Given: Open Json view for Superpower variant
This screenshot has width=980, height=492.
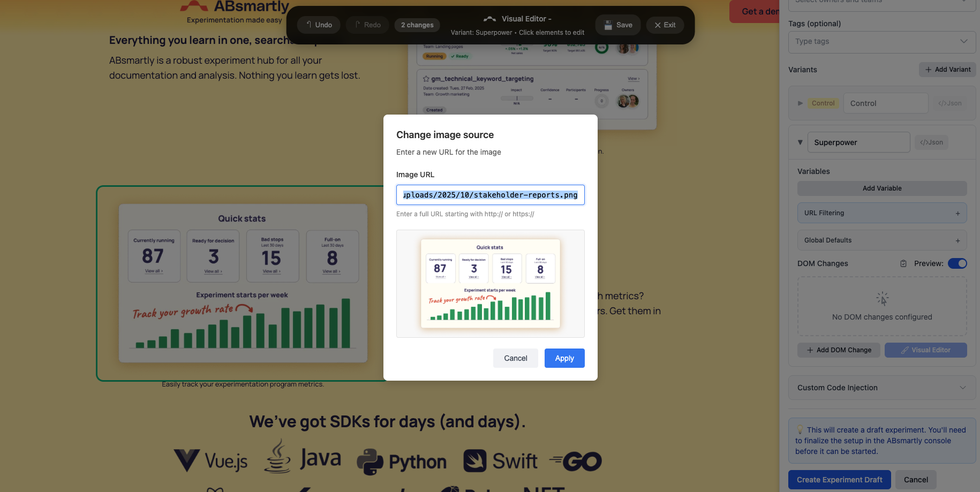Looking at the screenshot, I should (931, 142).
